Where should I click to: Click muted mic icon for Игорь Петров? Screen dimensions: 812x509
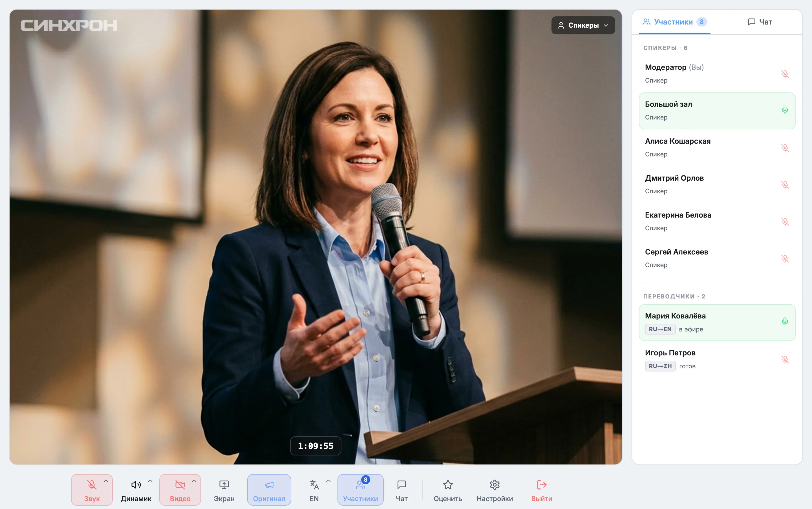785,359
